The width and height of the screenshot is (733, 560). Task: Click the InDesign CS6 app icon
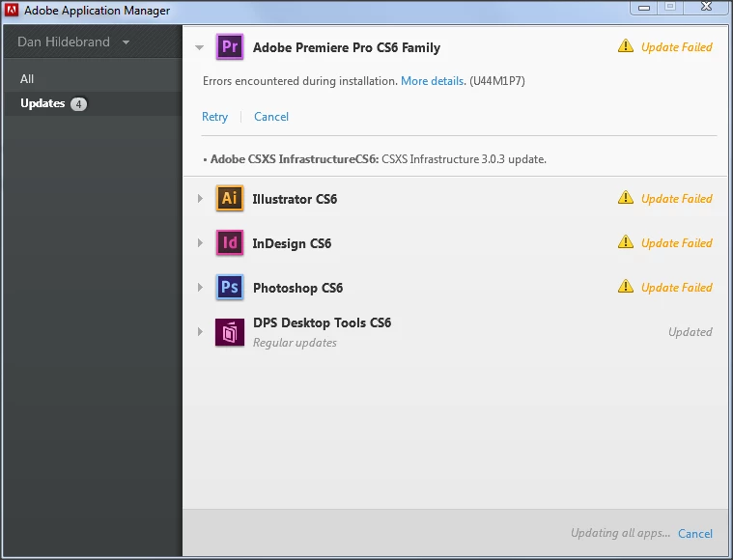click(x=230, y=242)
